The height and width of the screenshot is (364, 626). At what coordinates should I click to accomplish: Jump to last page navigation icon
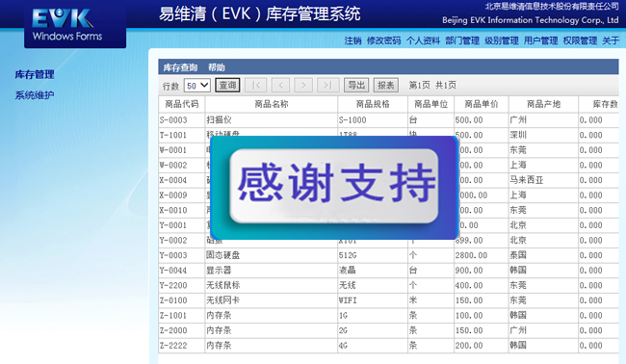tap(327, 85)
